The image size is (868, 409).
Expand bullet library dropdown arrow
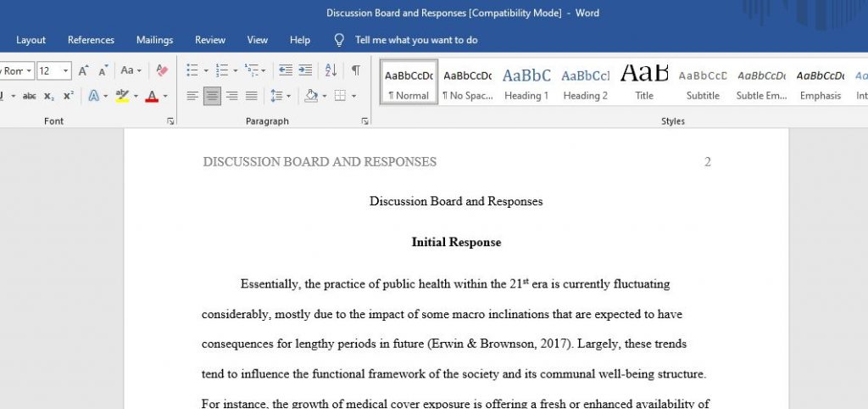tap(206, 71)
